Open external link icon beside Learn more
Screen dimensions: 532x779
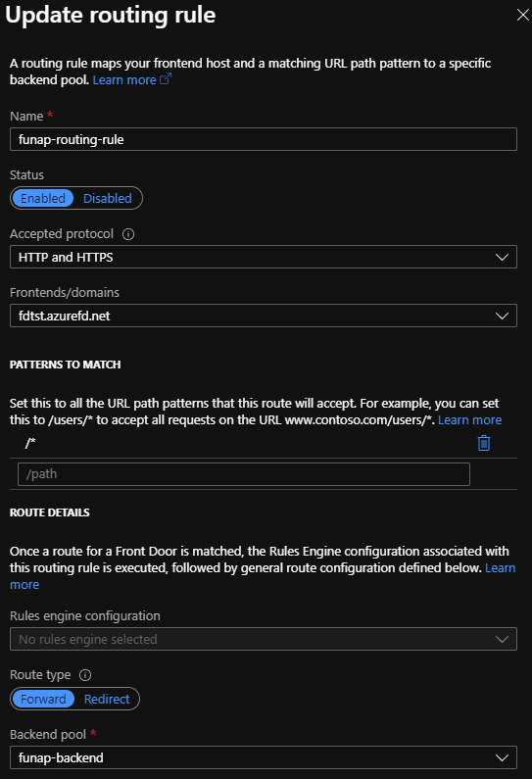pyautogui.click(x=166, y=79)
